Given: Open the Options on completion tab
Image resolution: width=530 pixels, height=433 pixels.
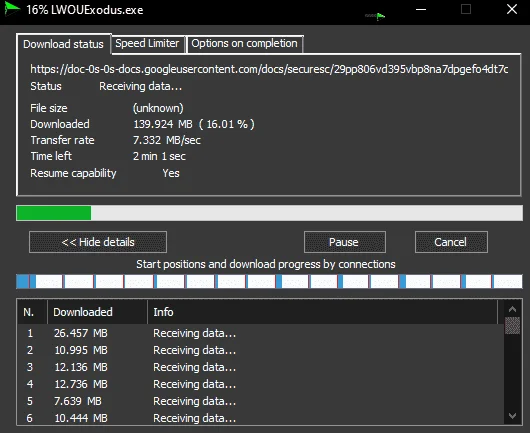Looking at the screenshot, I should point(245,44).
